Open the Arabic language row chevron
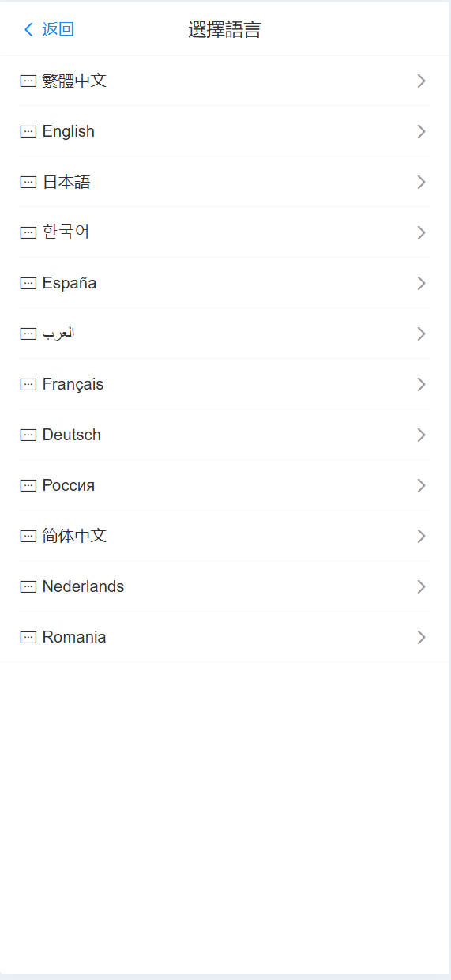This screenshot has width=451, height=980. (422, 334)
